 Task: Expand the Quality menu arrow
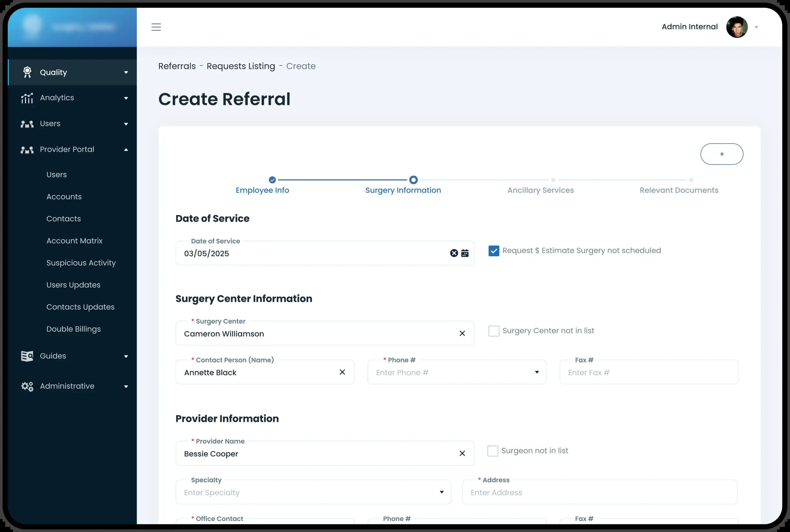click(x=126, y=72)
